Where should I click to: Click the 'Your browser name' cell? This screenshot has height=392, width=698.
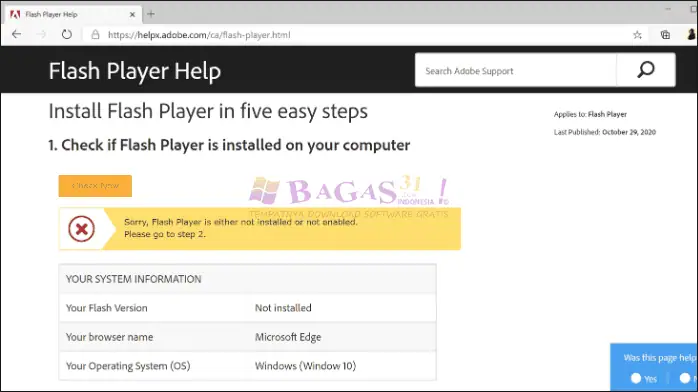pos(110,337)
